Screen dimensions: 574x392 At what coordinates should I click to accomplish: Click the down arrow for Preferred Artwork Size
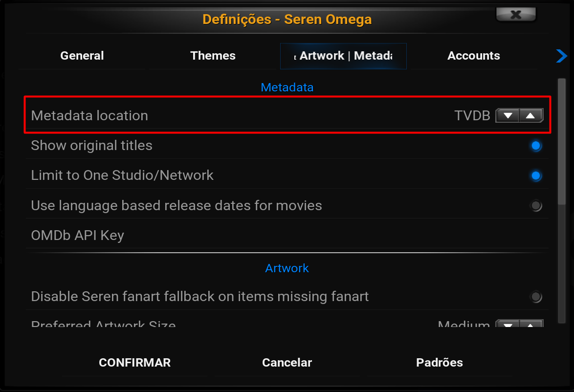point(508,324)
